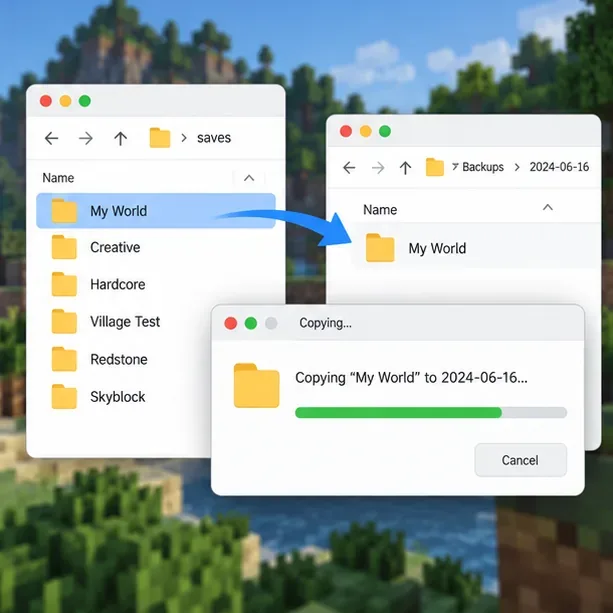Click the Village Test folder icon
The width and height of the screenshot is (613, 613).
(x=64, y=321)
